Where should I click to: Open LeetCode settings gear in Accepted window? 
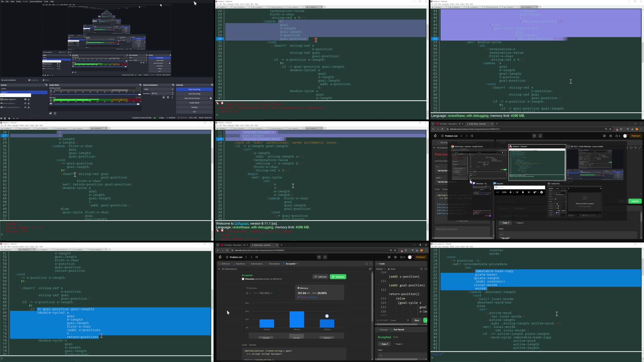tap(395, 257)
